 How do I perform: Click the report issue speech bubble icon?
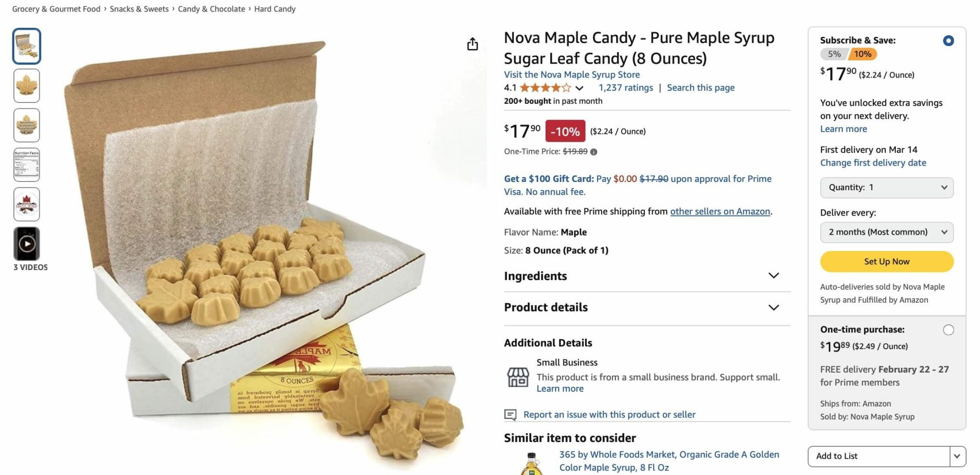click(510, 415)
